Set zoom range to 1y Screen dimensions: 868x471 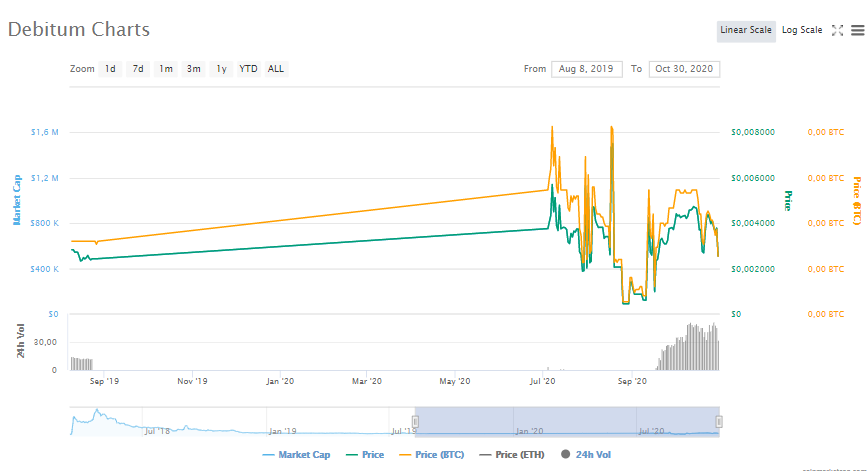(x=221, y=69)
